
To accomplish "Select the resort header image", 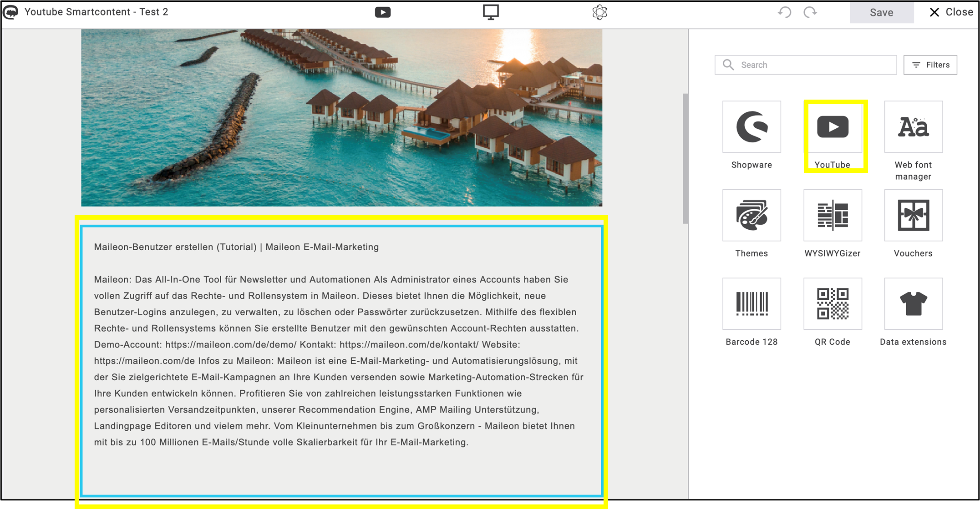I will point(341,118).
